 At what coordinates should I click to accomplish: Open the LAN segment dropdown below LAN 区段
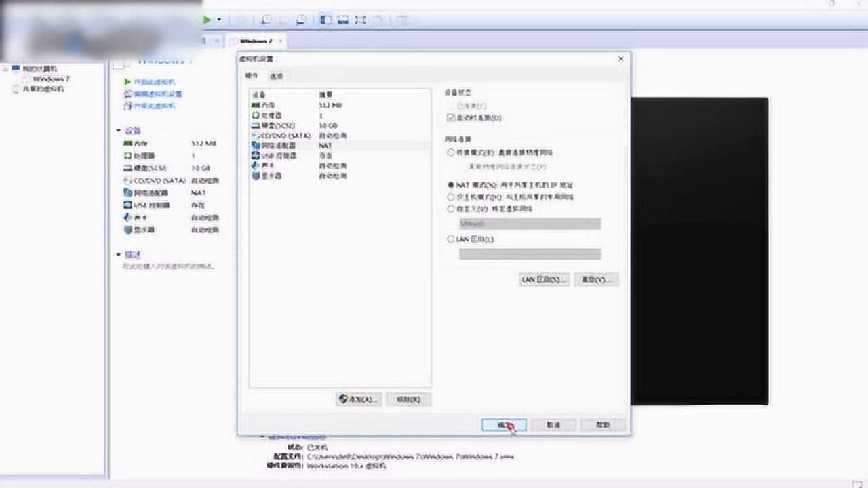[x=530, y=254]
